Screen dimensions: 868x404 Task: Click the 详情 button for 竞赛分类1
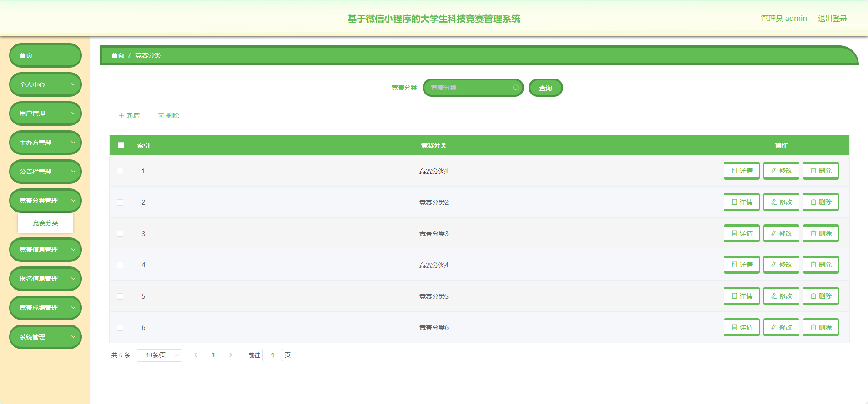[742, 171]
